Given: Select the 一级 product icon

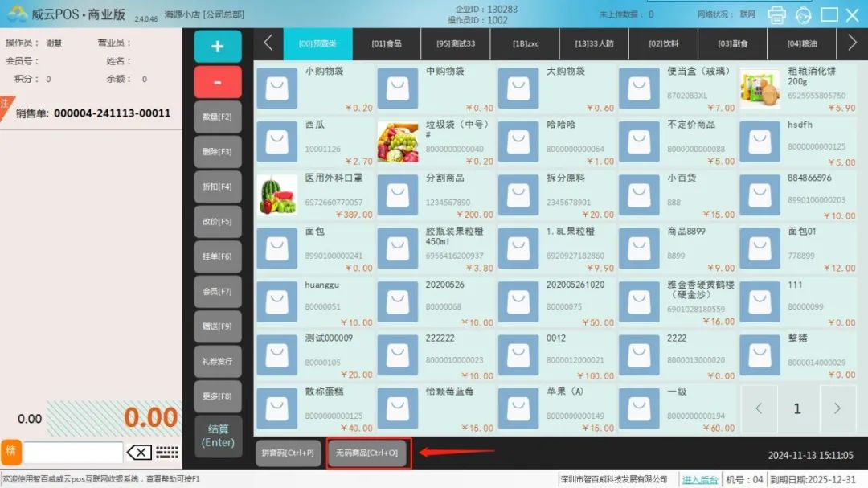Looking at the screenshot, I should click(639, 408).
